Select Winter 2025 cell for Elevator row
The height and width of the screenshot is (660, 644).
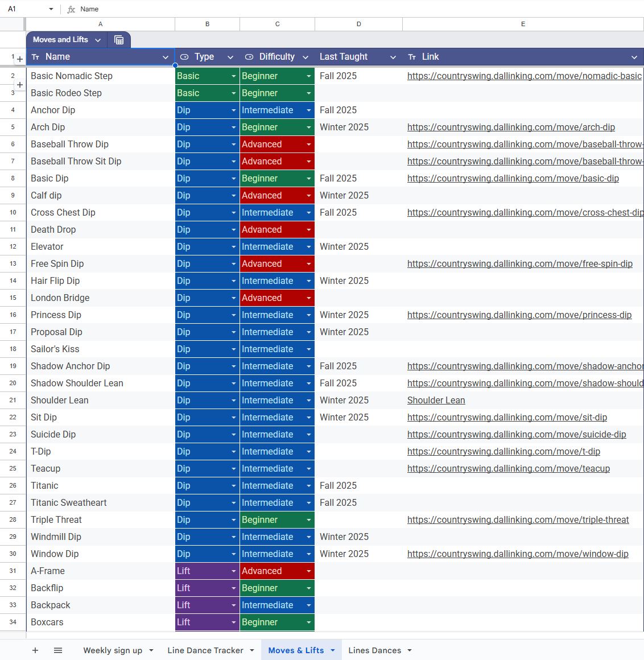(x=358, y=247)
